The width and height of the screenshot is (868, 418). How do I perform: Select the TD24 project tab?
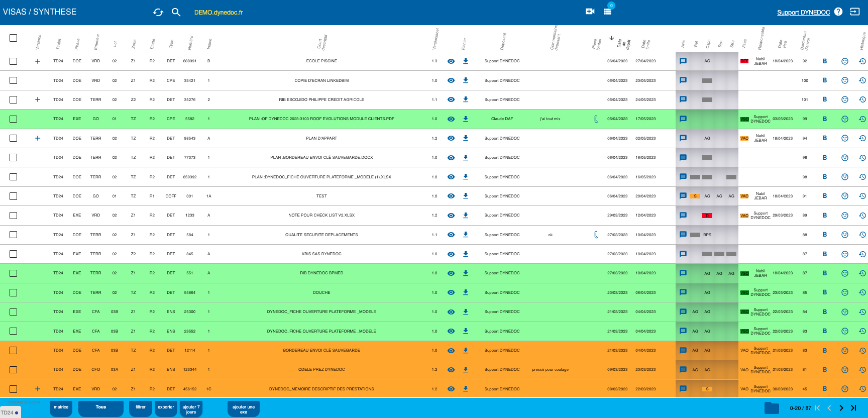pos(10,412)
